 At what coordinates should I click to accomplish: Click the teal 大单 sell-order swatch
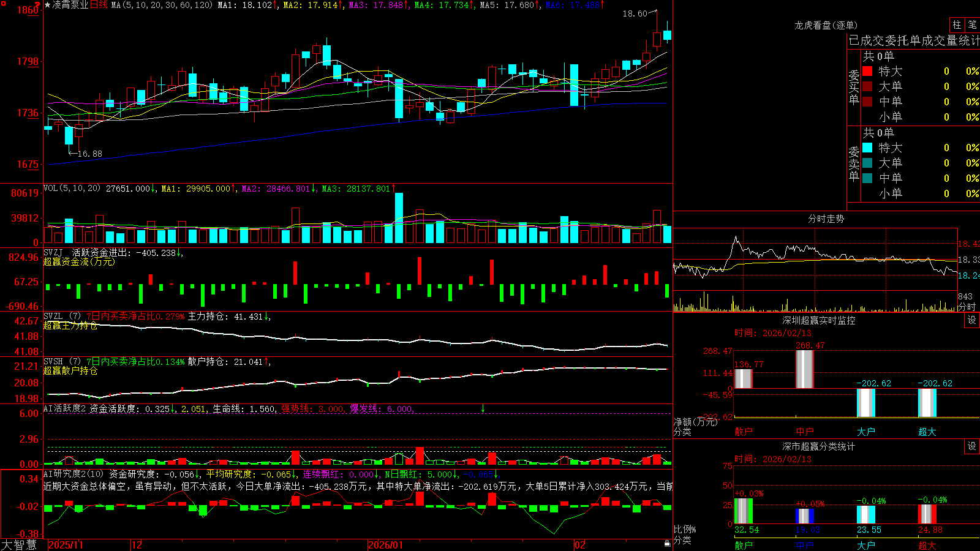(867, 163)
